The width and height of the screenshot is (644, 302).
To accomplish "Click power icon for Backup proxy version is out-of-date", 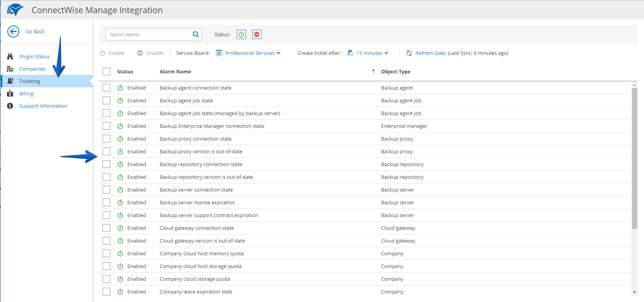I will point(120,151).
